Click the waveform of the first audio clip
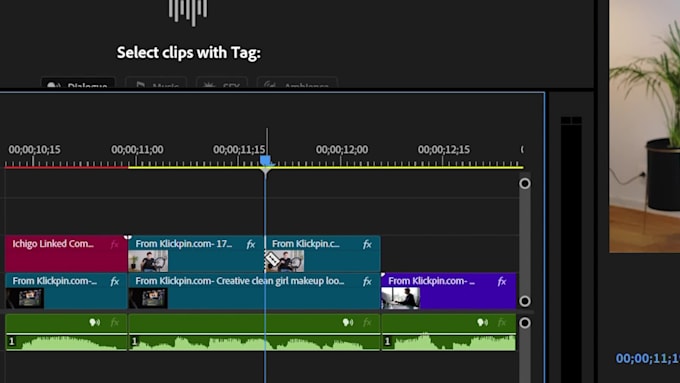Screen dimensions: 680x383 point(66,342)
